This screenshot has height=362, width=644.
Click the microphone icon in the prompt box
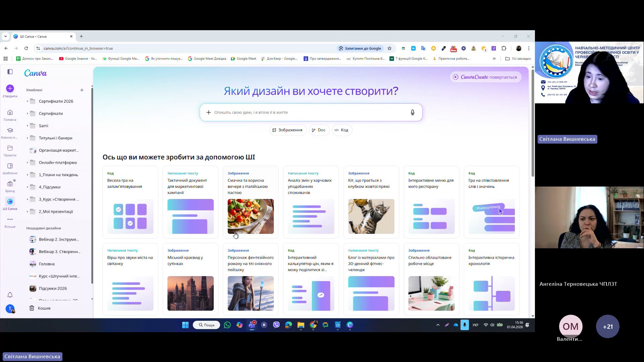[x=412, y=112]
